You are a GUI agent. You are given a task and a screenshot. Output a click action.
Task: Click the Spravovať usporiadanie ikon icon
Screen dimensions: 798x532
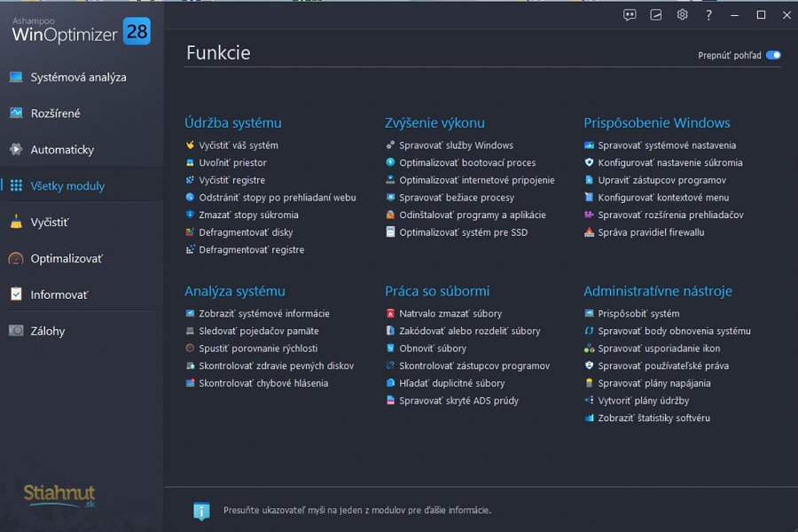pyautogui.click(x=589, y=348)
